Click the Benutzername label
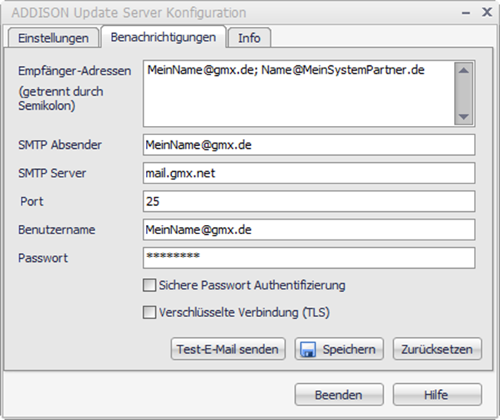 57,230
